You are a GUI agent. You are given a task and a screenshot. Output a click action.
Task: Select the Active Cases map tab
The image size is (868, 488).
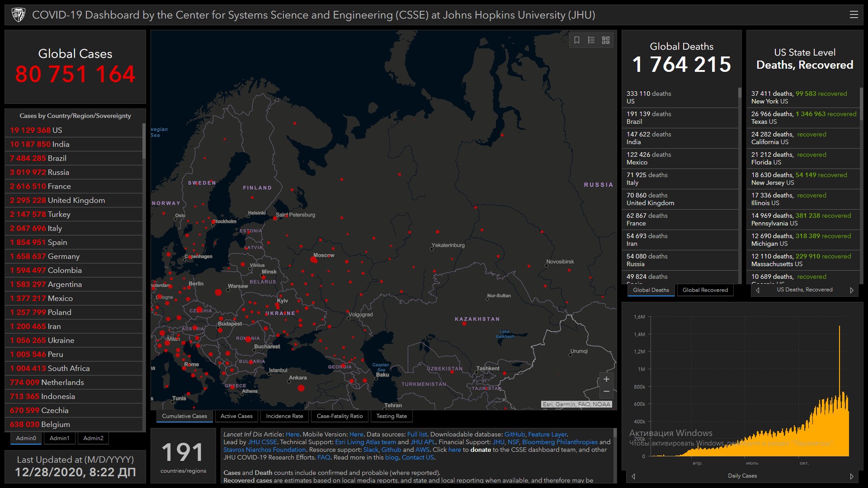236,416
